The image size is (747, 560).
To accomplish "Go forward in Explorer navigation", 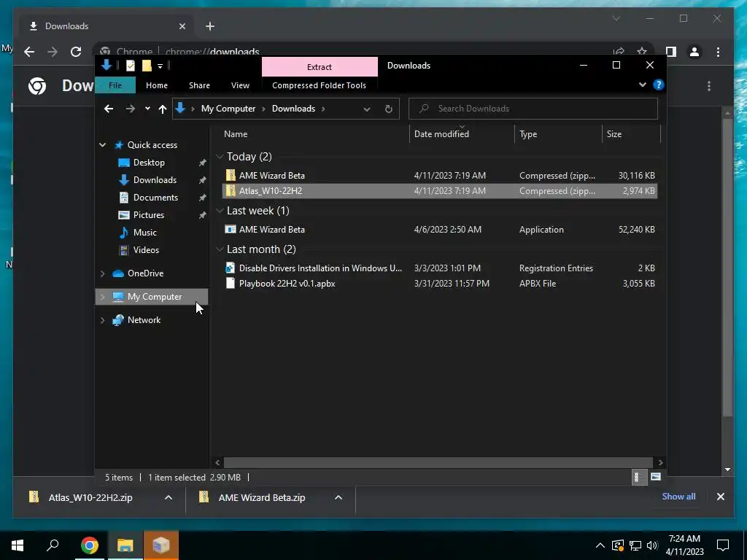I will click(130, 109).
